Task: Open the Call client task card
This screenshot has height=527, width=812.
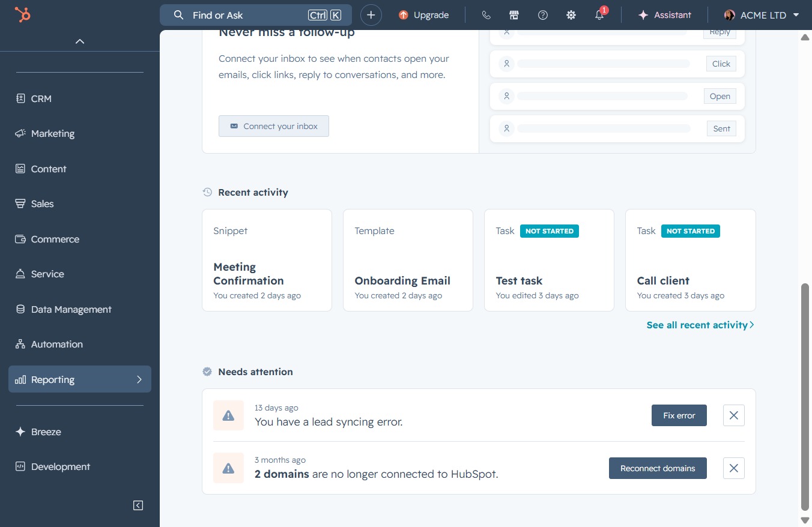Action: (x=691, y=260)
